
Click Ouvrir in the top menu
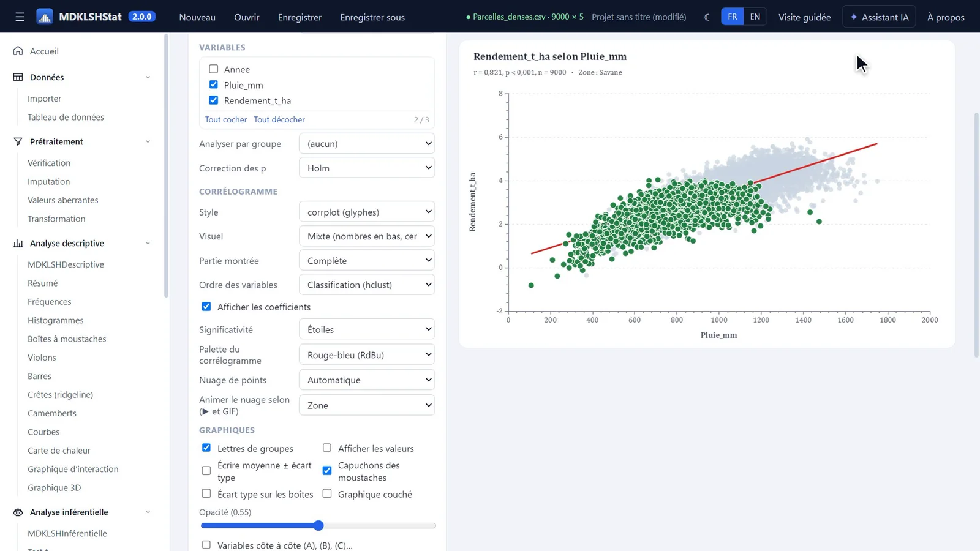click(x=247, y=17)
